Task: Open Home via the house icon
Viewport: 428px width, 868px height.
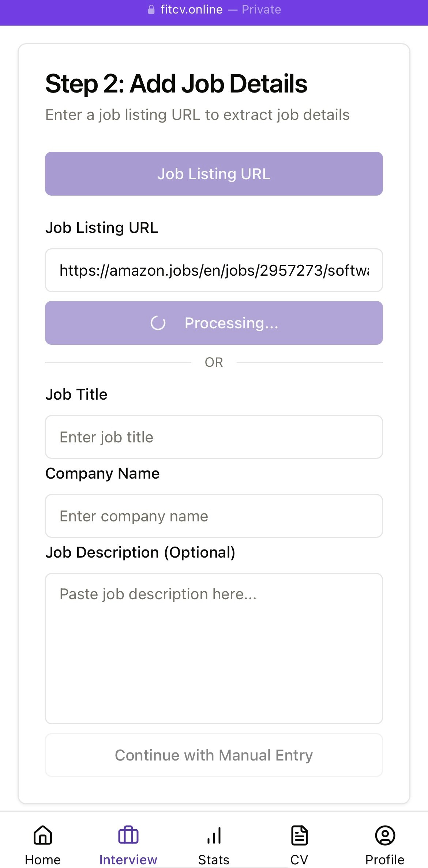Action: (43, 835)
